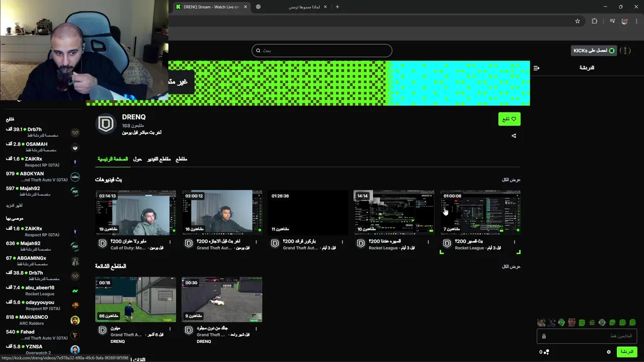
Task: Click YZNSA avatar in recommended list
Action: coord(75,350)
